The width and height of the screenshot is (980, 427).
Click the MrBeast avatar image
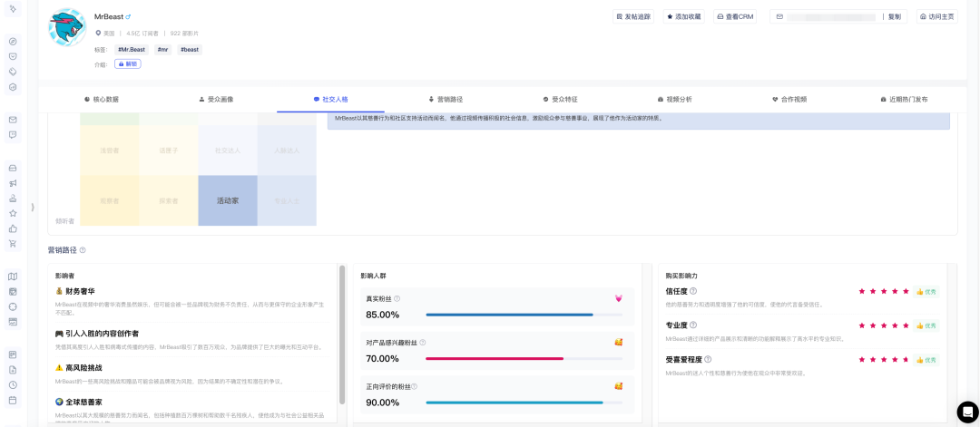pos(67,28)
